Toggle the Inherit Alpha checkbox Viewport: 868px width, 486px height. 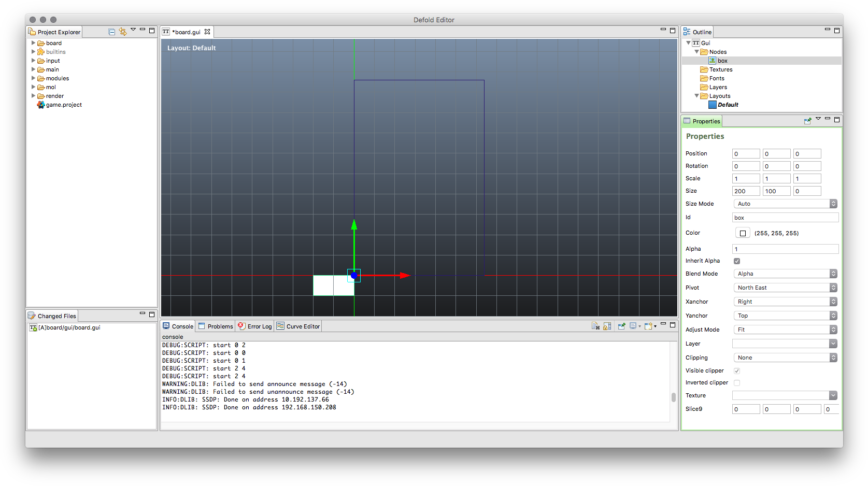coord(737,261)
